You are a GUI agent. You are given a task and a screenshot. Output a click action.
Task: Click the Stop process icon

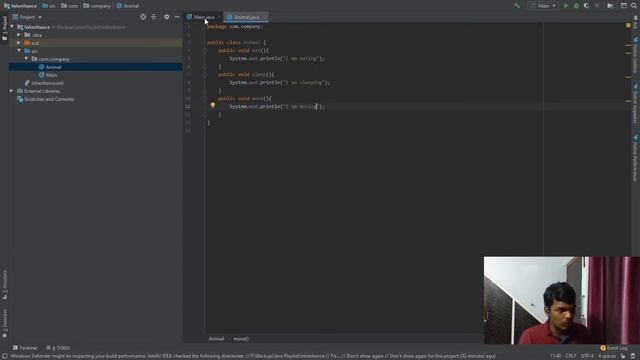pyautogui.click(x=597, y=6)
